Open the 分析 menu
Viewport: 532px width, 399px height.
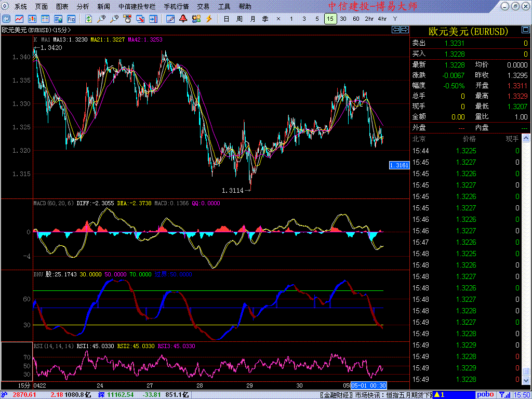[x=83, y=6]
